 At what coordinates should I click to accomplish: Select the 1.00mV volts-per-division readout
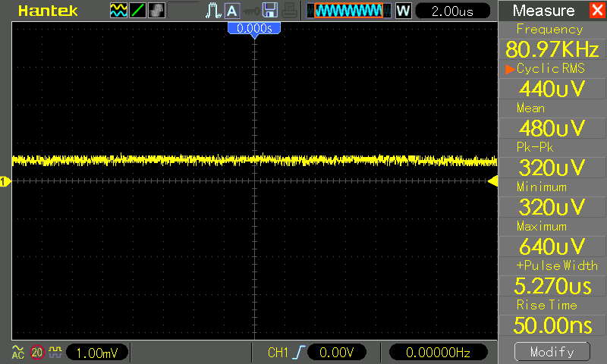coord(97,353)
